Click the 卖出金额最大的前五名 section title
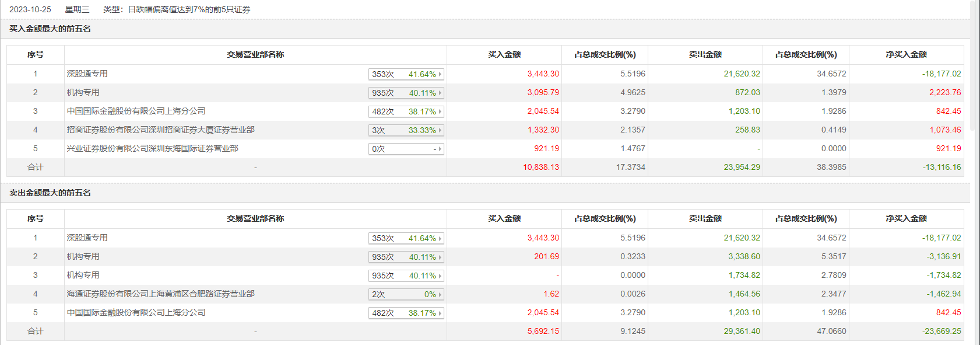The image size is (980, 345). (x=50, y=193)
